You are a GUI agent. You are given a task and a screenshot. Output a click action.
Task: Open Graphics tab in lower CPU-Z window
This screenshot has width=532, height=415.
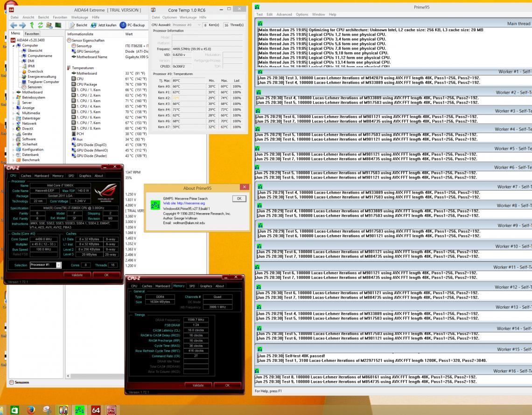(206, 286)
